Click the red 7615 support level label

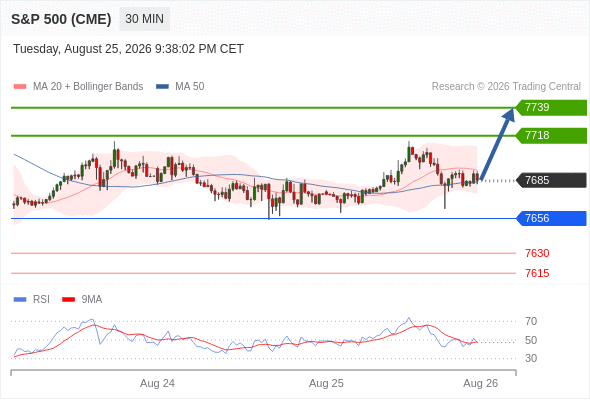(x=537, y=273)
